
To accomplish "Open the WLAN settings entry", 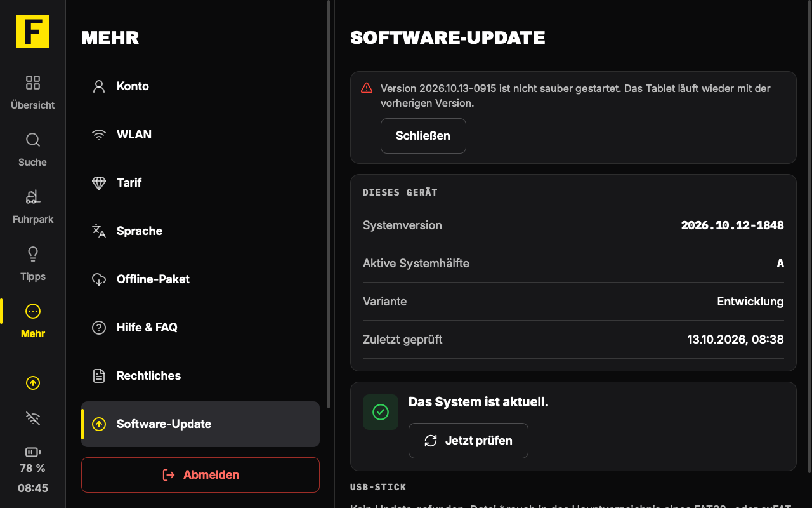I will click(x=200, y=135).
